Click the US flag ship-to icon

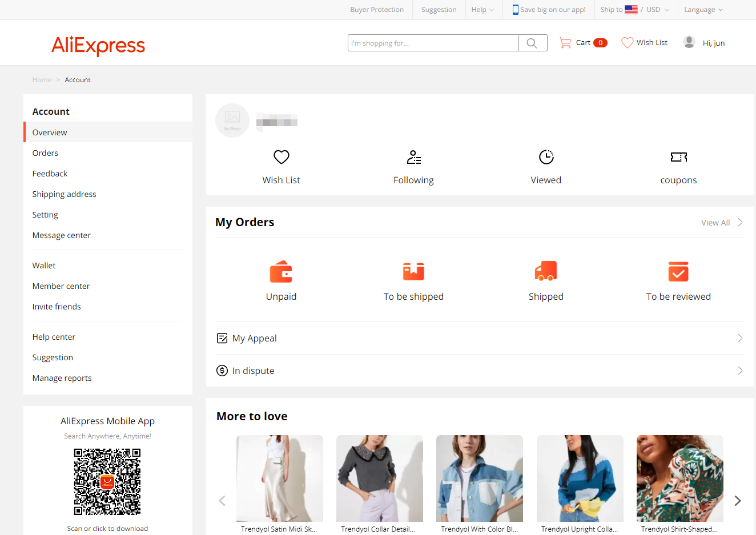click(x=631, y=10)
